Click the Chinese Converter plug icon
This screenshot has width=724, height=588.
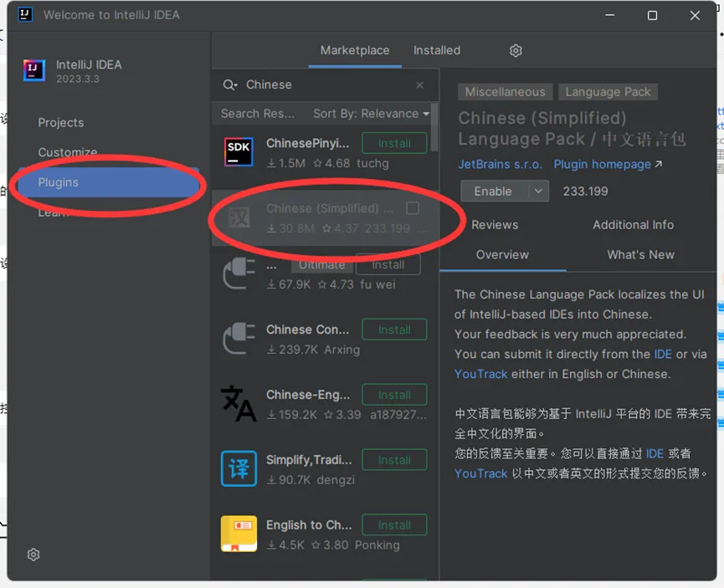(x=239, y=339)
